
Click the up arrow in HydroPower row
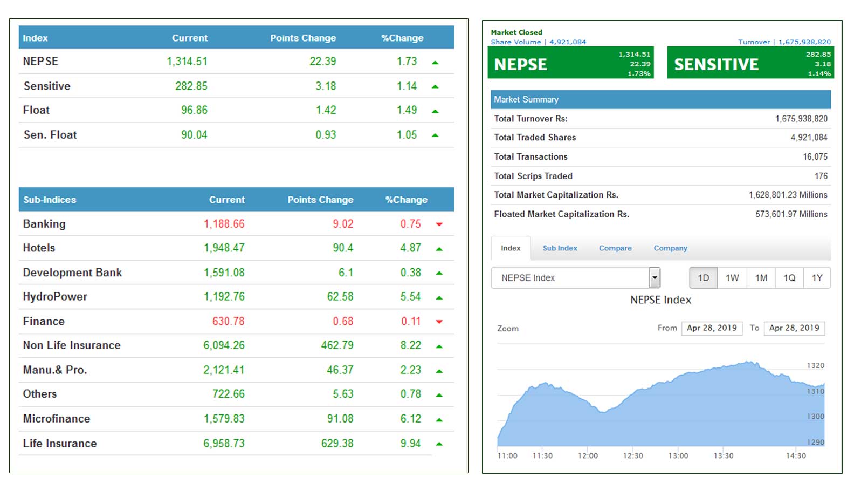(x=439, y=297)
